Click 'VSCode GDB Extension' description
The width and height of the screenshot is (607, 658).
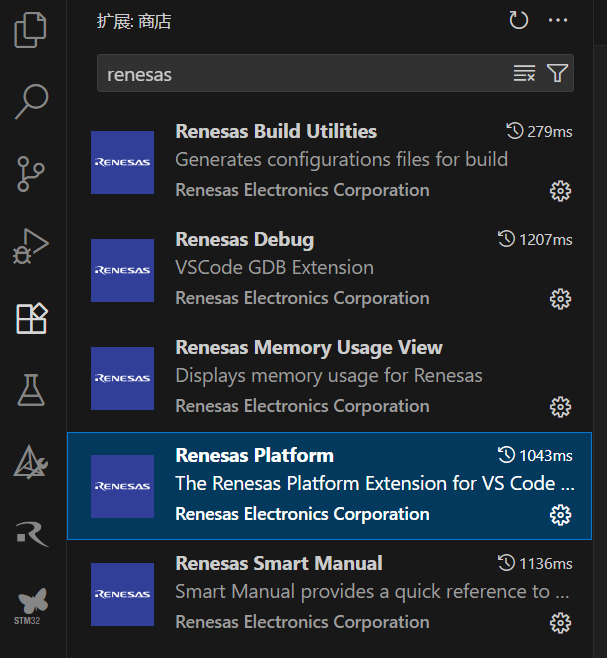(275, 267)
